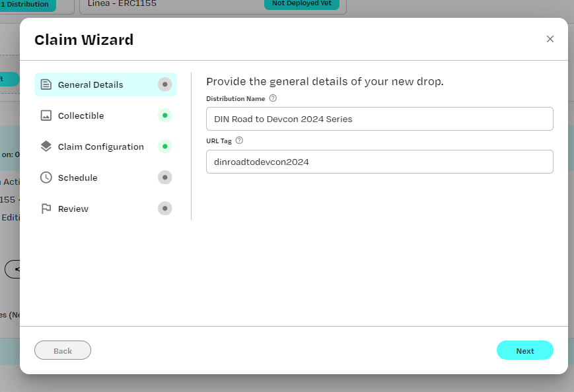Select the Claim Configuration step
The width and height of the screenshot is (574, 392).
106,147
